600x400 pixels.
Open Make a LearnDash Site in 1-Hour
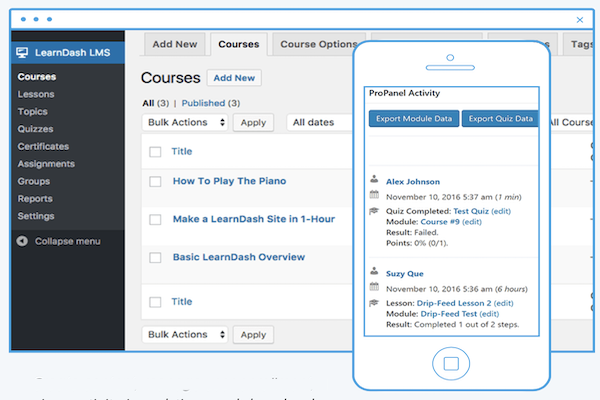[254, 219]
